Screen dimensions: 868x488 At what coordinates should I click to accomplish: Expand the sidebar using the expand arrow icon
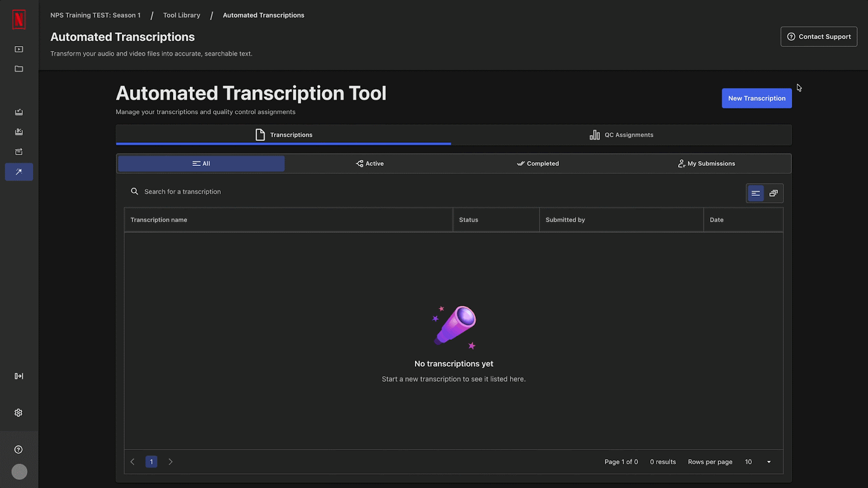(x=19, y=376)
